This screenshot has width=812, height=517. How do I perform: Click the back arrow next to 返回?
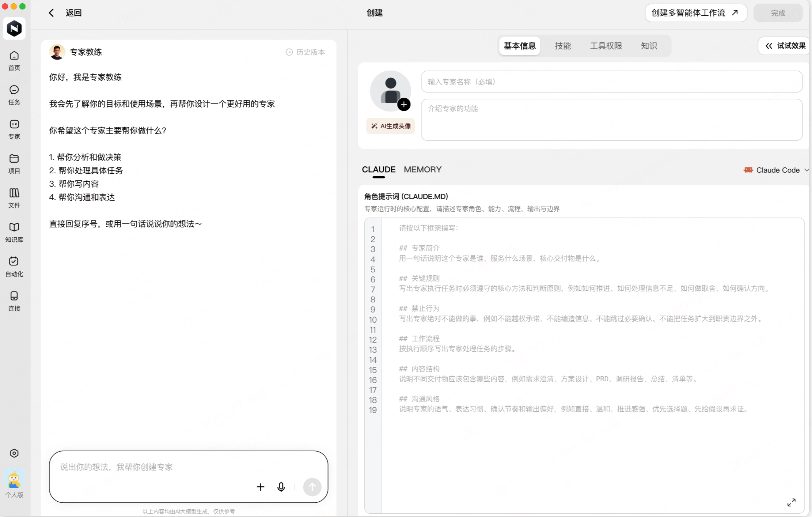pyautogui.click(x=52, y=13)
